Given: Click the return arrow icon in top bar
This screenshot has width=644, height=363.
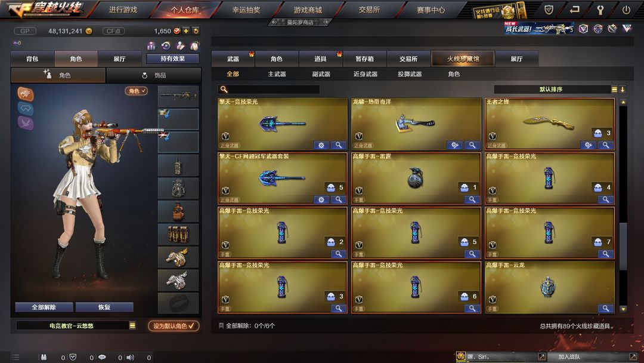Looking at the screenshot, I should [575, 10].
